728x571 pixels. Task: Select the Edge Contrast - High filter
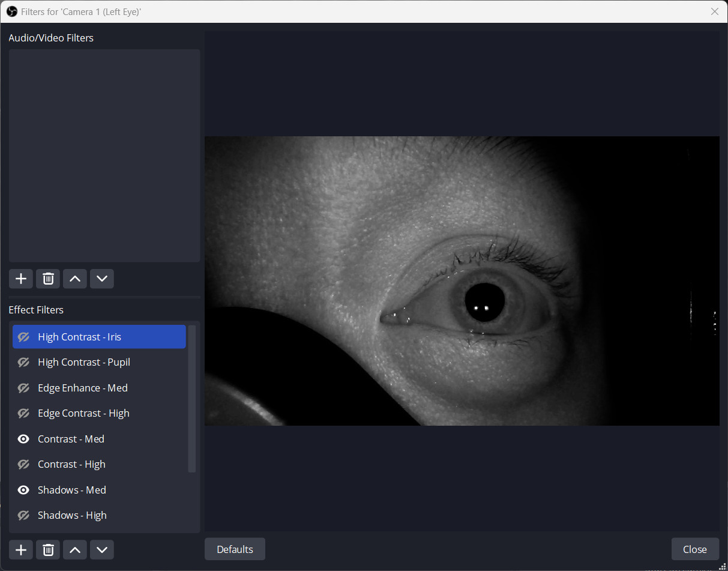(83, 413)
